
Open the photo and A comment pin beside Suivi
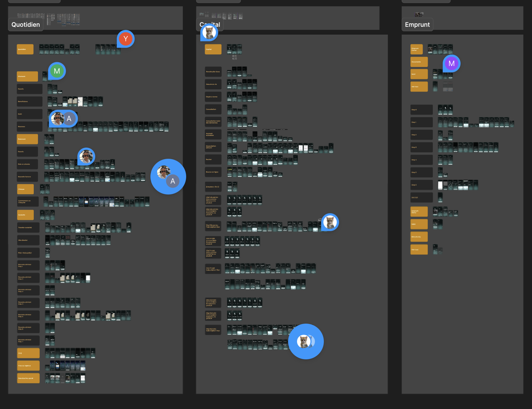pyautogui.click(x=63, y=119)
